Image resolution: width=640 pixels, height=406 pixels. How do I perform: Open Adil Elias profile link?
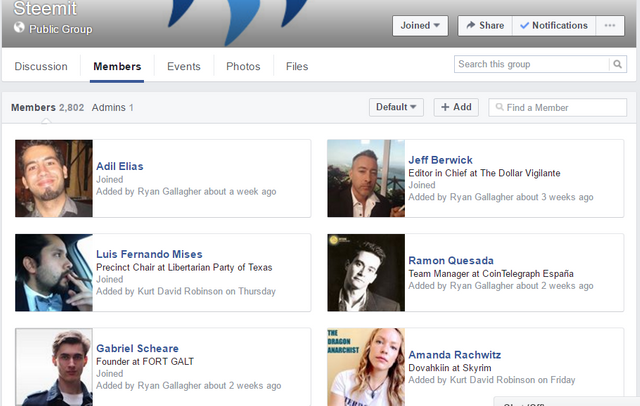pyautogui.click(x=120, y=166)
